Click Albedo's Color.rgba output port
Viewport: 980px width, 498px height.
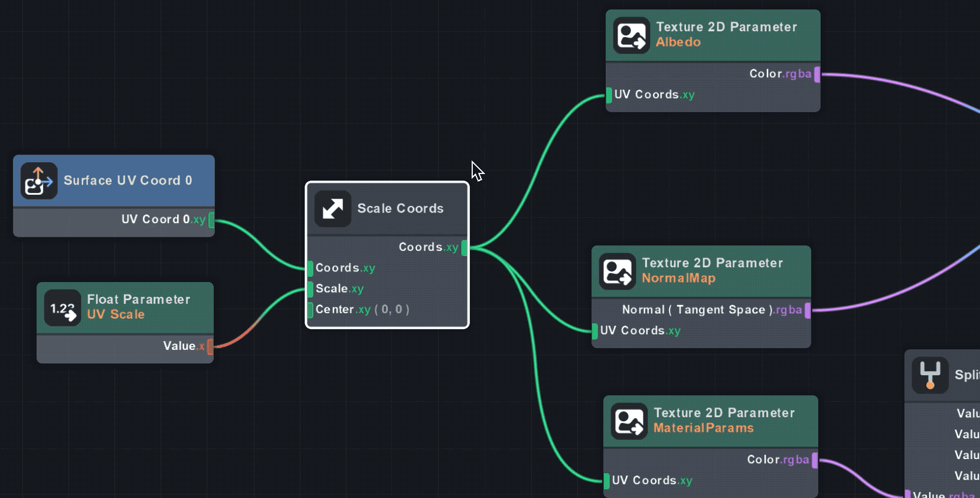coord(817,74)
